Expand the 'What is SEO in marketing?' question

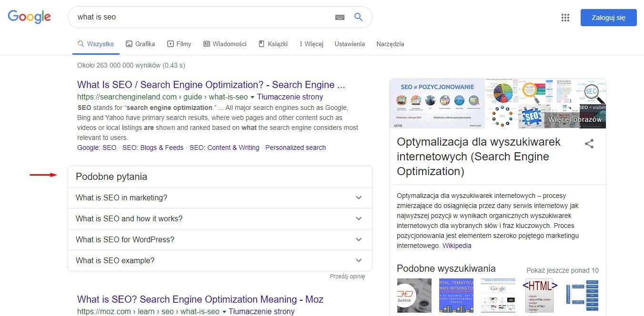click(x=220, y=198)
